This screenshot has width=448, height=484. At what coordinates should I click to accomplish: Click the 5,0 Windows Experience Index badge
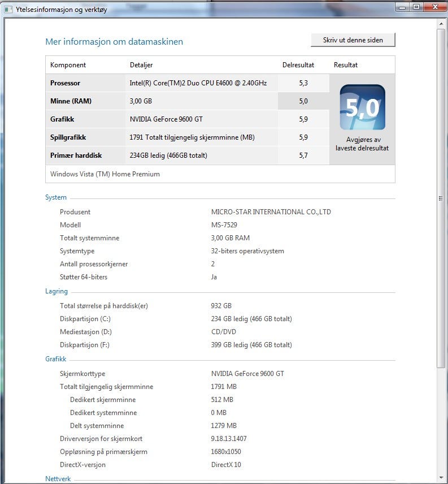[362, 107]
